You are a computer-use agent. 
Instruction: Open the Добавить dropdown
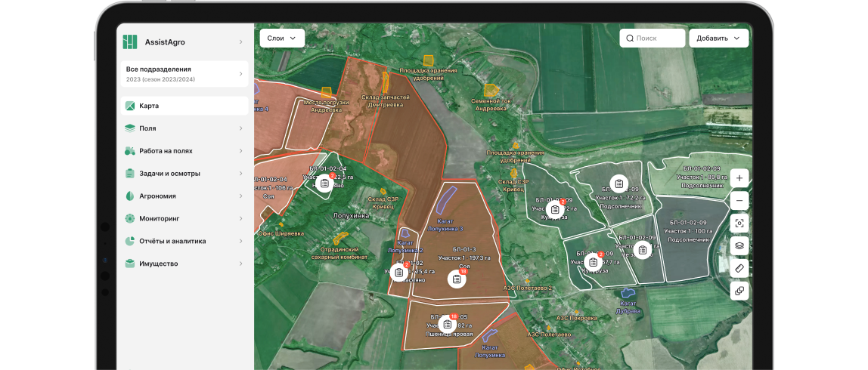(718, 39)
